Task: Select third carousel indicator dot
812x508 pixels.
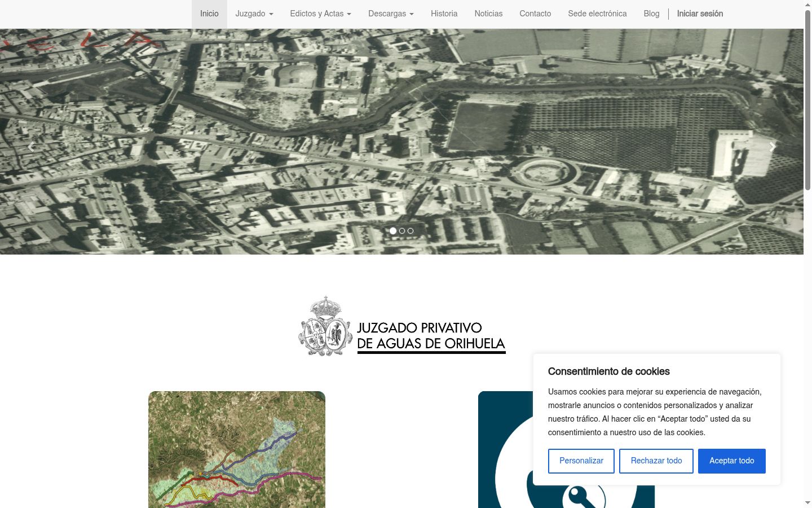Action: (x=411, y=231)
